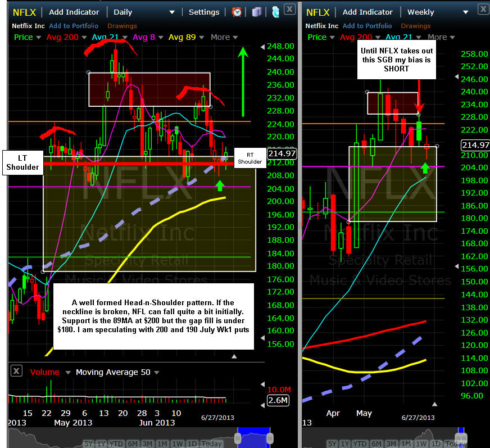The image size is (490, 448).
Task: Expand the Volume indicator dropdown
Action: (x=68, y=372)
